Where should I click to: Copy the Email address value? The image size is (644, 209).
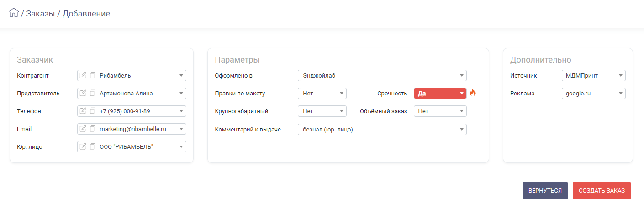[x=93, y=129]
